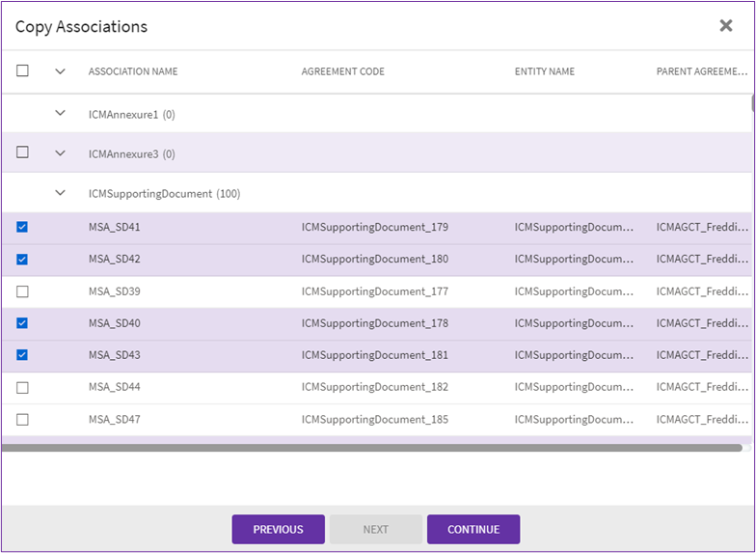Select the ICMAnnexure3 group checkbox

tap(23, 152)
